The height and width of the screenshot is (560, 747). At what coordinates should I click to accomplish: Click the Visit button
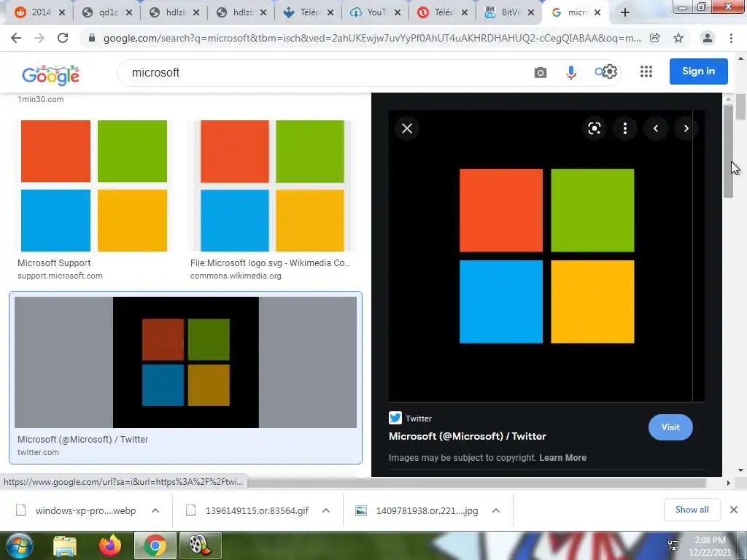(x=670, y=427)
